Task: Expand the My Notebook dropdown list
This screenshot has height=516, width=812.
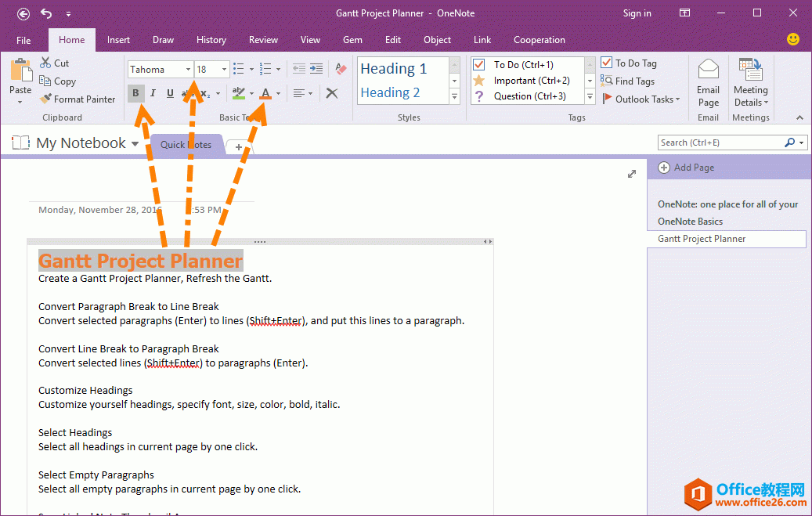Action: point(135,144)
